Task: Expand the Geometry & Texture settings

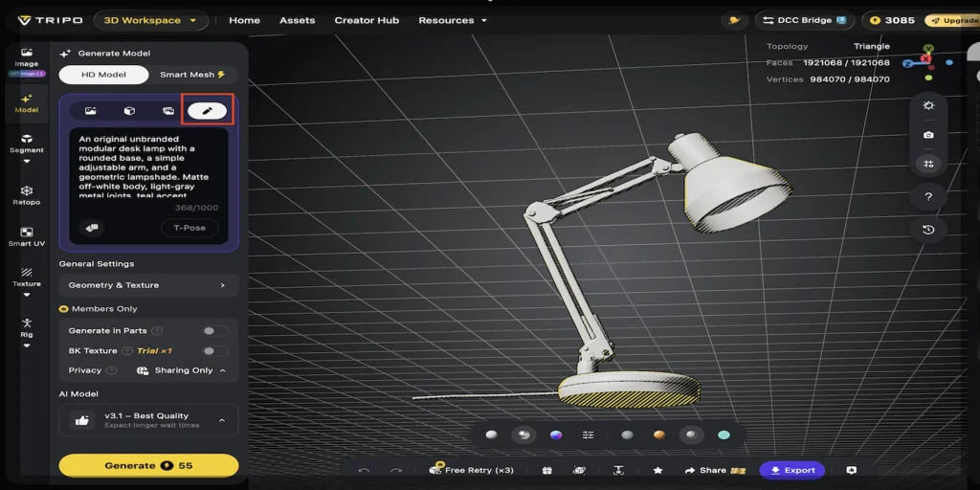Action: (148, 285)
